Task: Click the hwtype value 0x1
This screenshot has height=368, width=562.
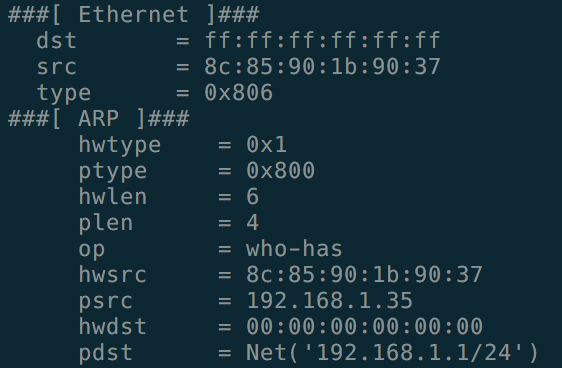Action: 266,145
